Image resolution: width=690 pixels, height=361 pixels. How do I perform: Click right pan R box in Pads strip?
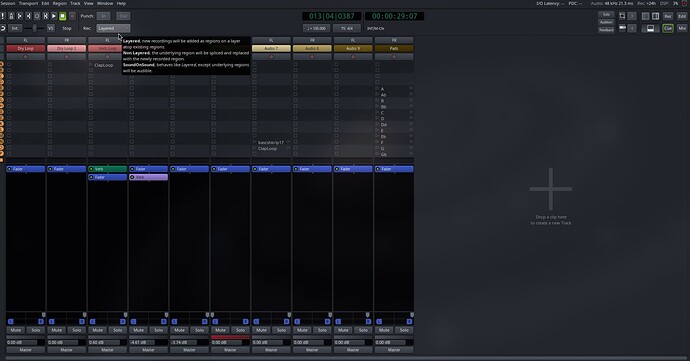click(409, 321)
